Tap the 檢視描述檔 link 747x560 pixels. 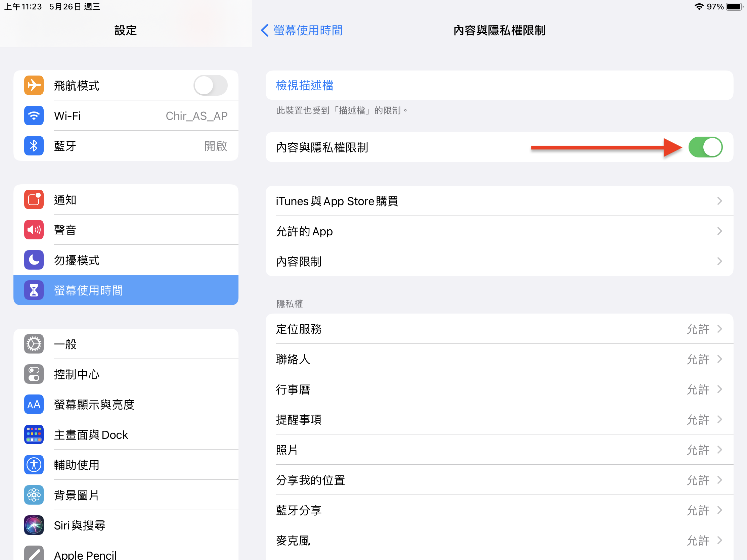[305, 85]
